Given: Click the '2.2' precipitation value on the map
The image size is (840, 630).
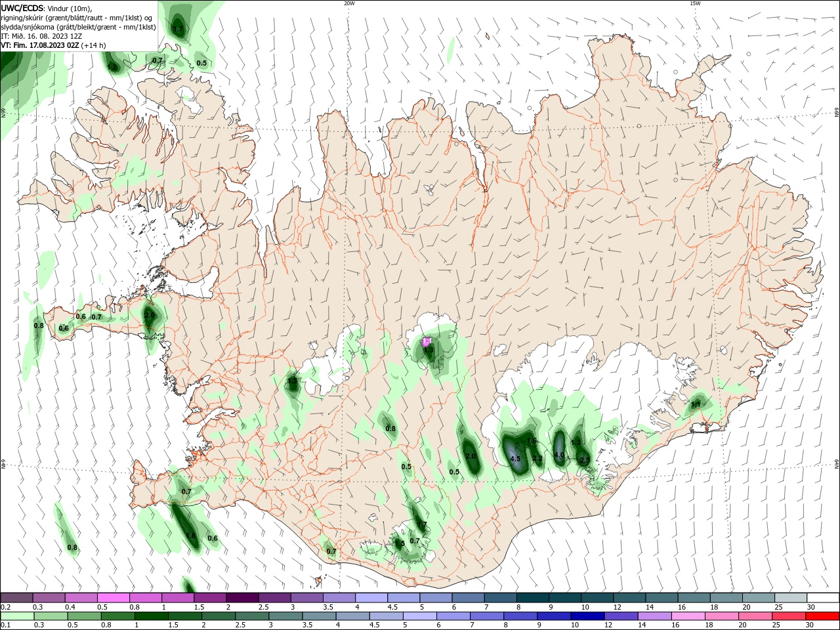Looking at the screenshot, I should point(537,458).
